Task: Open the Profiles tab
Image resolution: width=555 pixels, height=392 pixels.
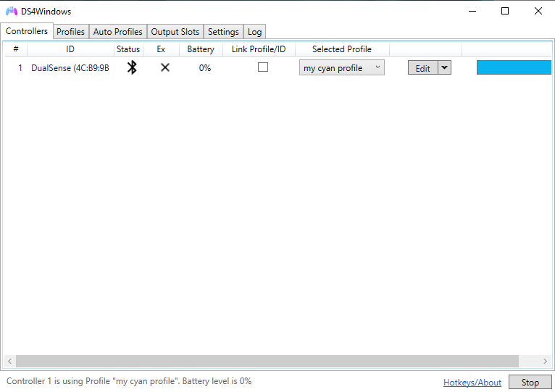Action: [71, 32]
